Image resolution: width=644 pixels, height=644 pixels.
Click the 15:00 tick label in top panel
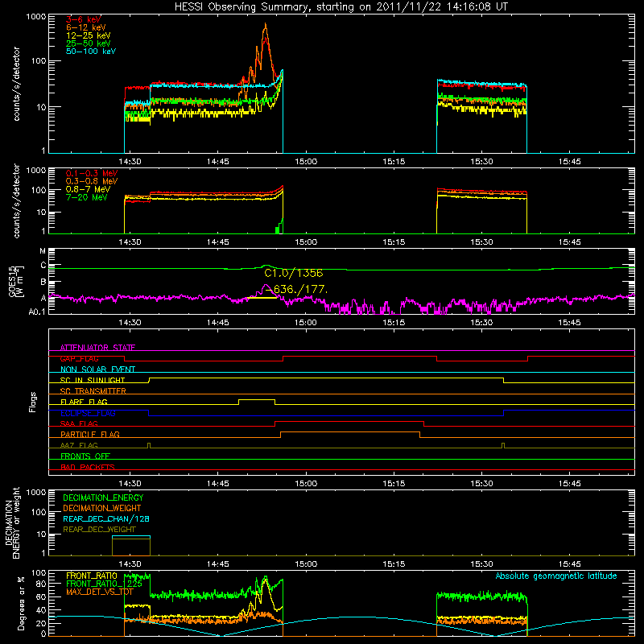pos(306,162)
